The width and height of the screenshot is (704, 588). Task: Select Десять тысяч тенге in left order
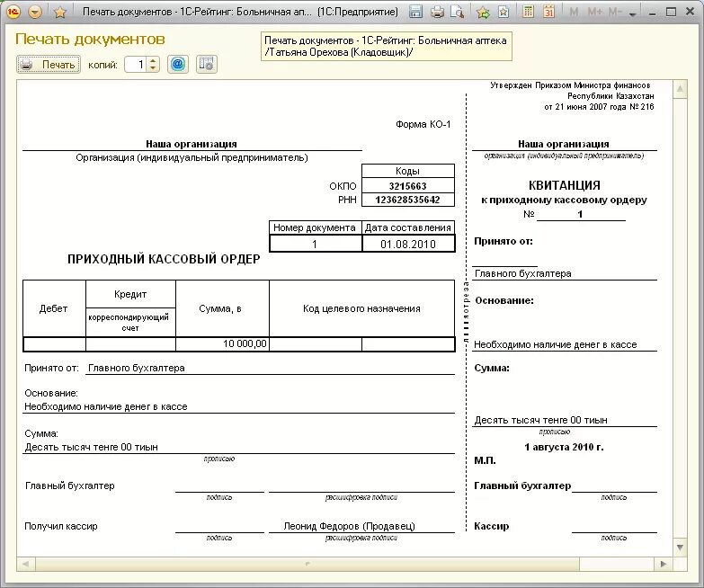pos(91,447)
